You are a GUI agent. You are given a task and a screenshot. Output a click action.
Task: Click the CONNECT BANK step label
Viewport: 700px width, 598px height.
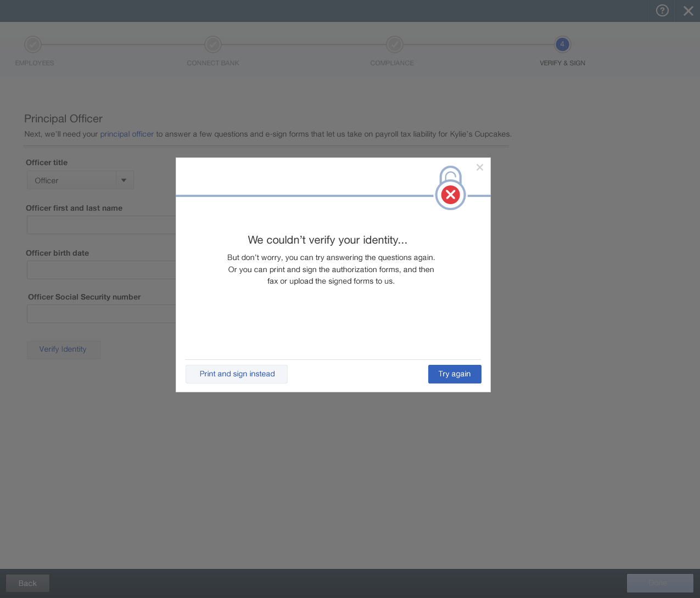(213, 63)
